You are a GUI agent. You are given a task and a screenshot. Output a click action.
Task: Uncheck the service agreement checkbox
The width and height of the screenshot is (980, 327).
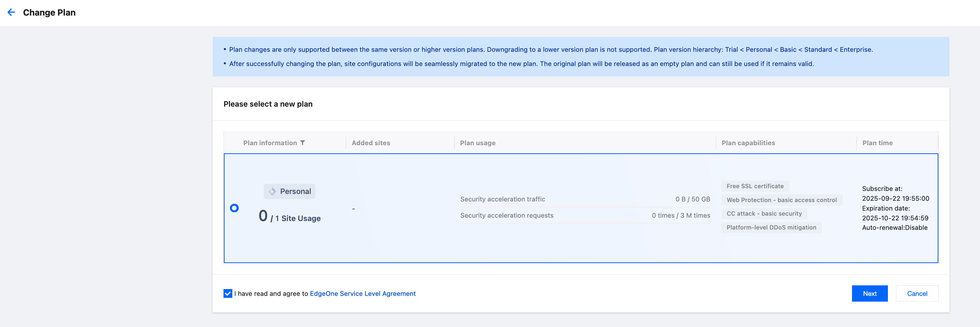[x=228, y=293]
